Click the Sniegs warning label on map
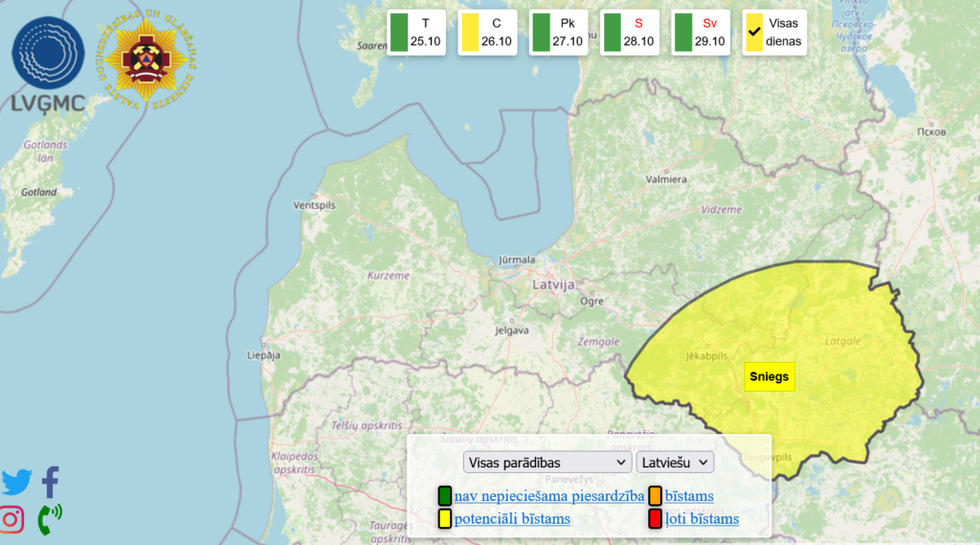980x545 pixels. pyautogui.click(x=769, y=376)
